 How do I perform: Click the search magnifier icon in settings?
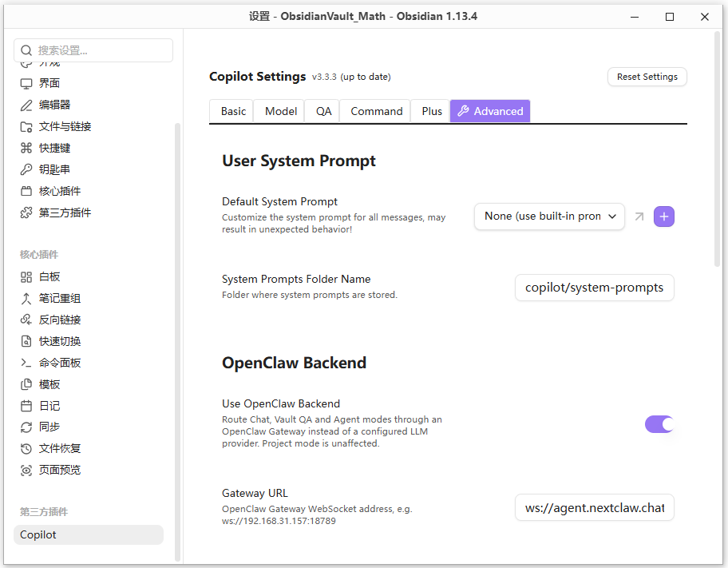[x=26, y=50]
